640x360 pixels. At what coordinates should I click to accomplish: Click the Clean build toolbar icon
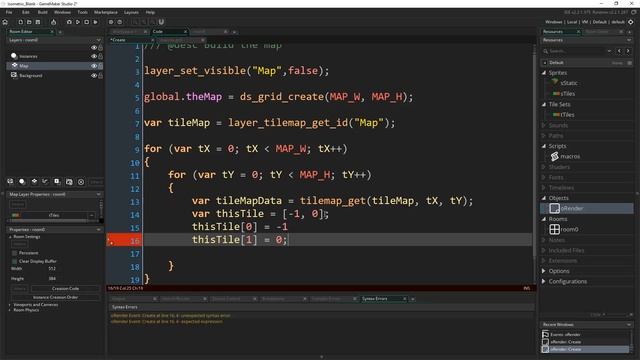pyautogui.click(x=96, y=22)
